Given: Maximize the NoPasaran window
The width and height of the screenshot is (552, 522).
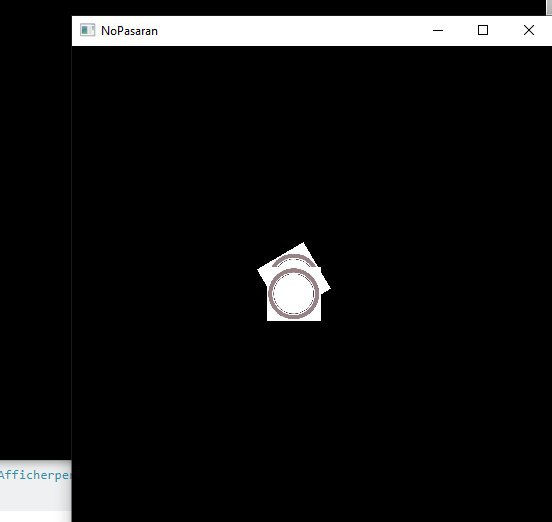Looking at the screenshot, I should tap(483, 31).
